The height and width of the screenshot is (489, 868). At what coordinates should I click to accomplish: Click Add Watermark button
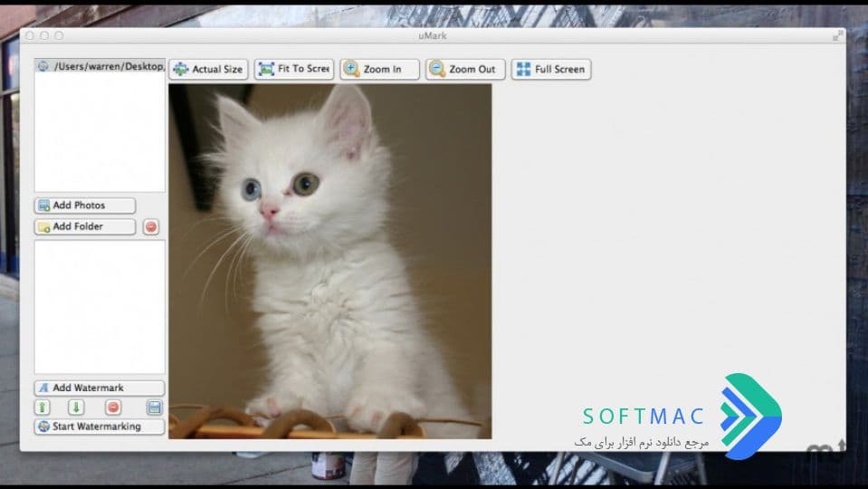click(x=100, y=388)
